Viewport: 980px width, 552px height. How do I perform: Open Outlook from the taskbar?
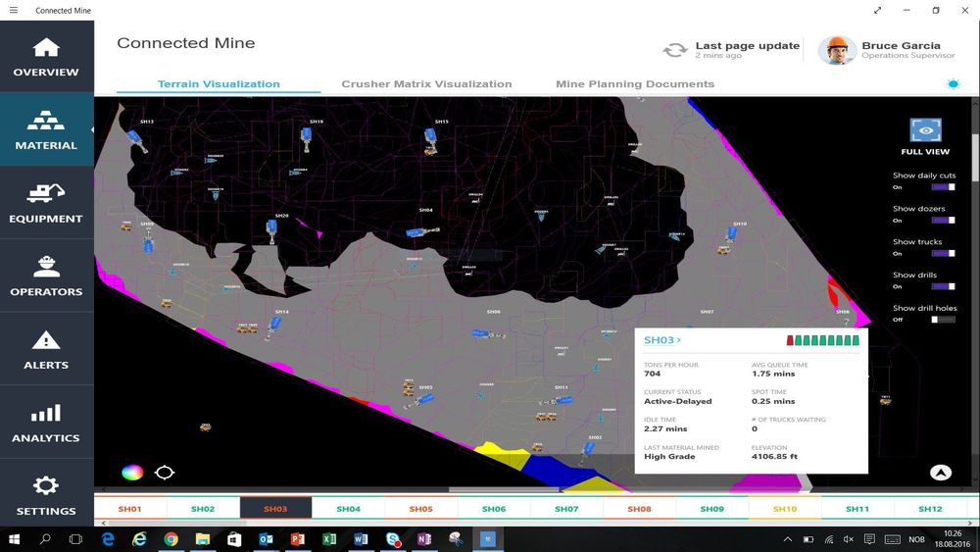coord(267,539)
